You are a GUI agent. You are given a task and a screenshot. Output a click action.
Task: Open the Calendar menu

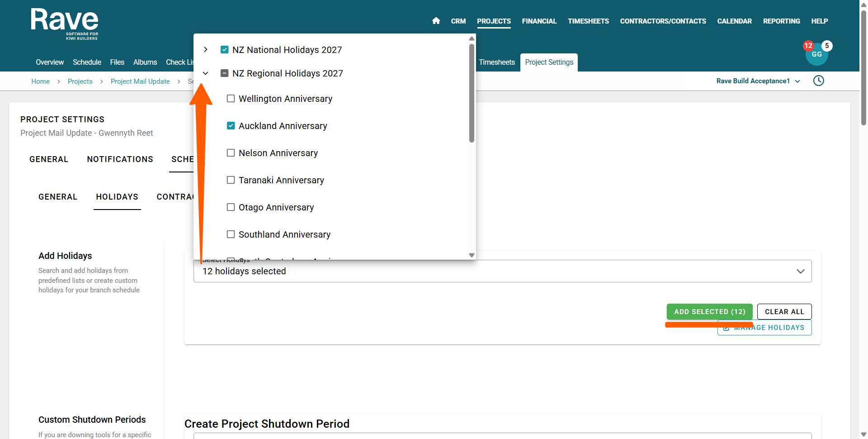tap(734, 21)
